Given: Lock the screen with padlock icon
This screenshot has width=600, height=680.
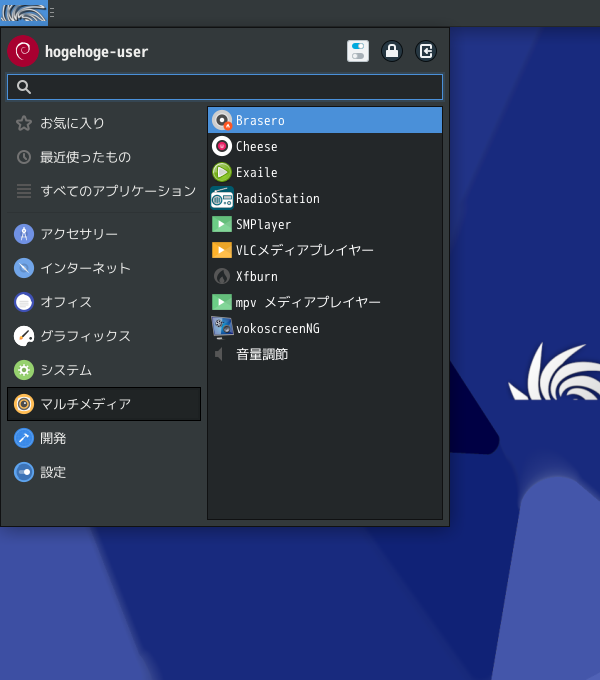Looking at the screenshot, I should point(392,51).
